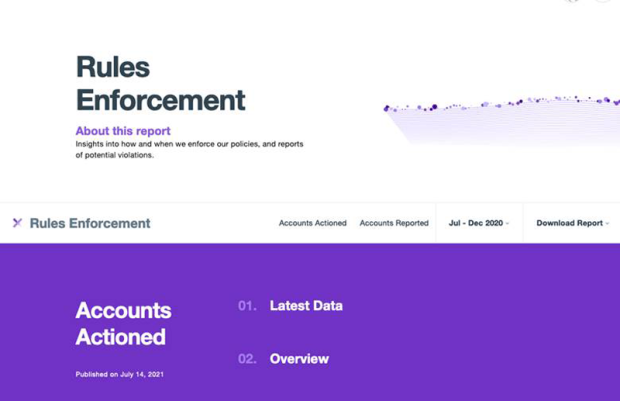The image size is (620, 401).
Task: Expand the Download Report menu
Action: (x=570, y=223)
